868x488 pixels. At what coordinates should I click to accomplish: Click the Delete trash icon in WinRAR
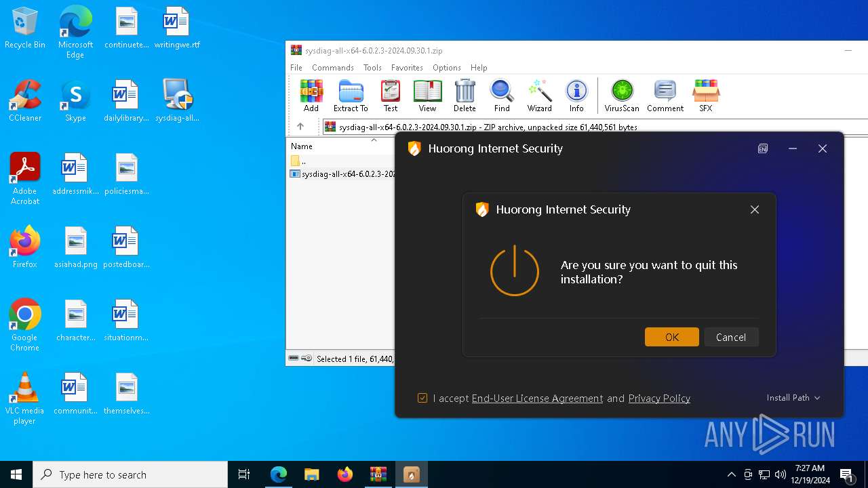pos(465,96)
